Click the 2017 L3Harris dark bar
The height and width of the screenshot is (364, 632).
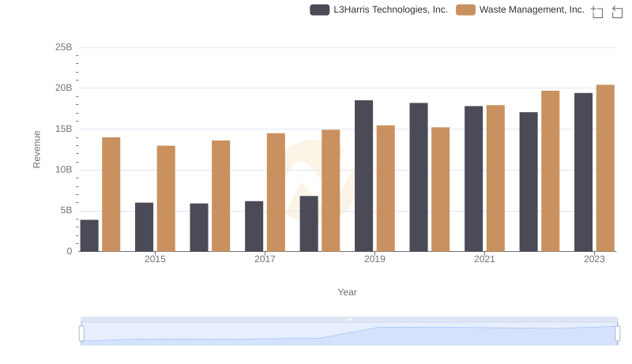pos(254,227)
